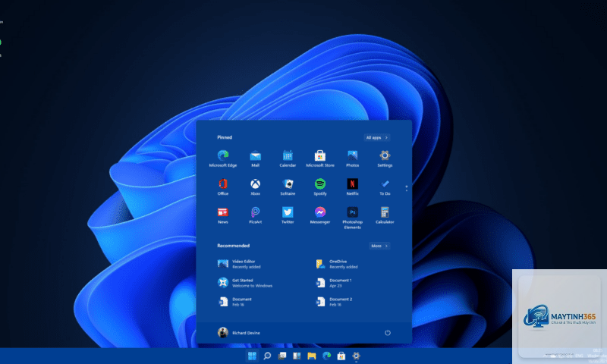Launch the Netflix pinned app

click(352, 187)
